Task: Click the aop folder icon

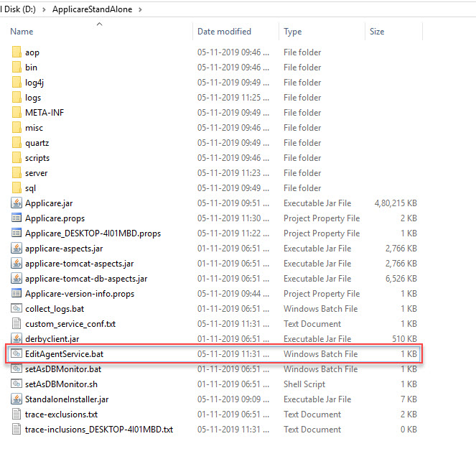Action: point(17,52)
